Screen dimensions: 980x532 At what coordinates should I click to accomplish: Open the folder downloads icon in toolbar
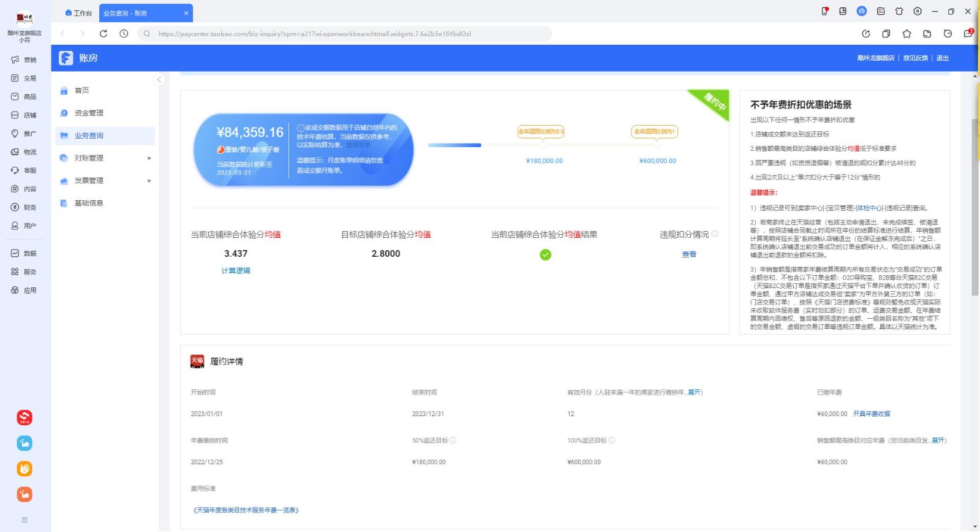[927, 34]
